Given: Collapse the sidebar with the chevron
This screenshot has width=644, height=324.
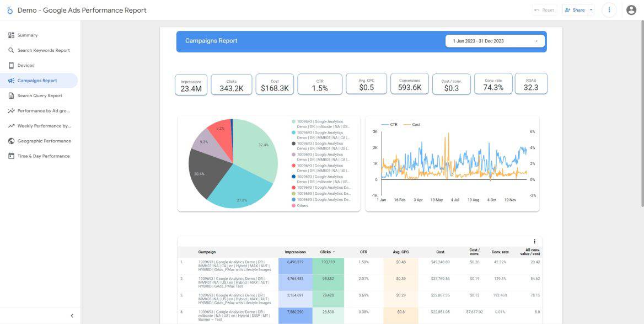Looking at the screenshot, I should (71, 315).
